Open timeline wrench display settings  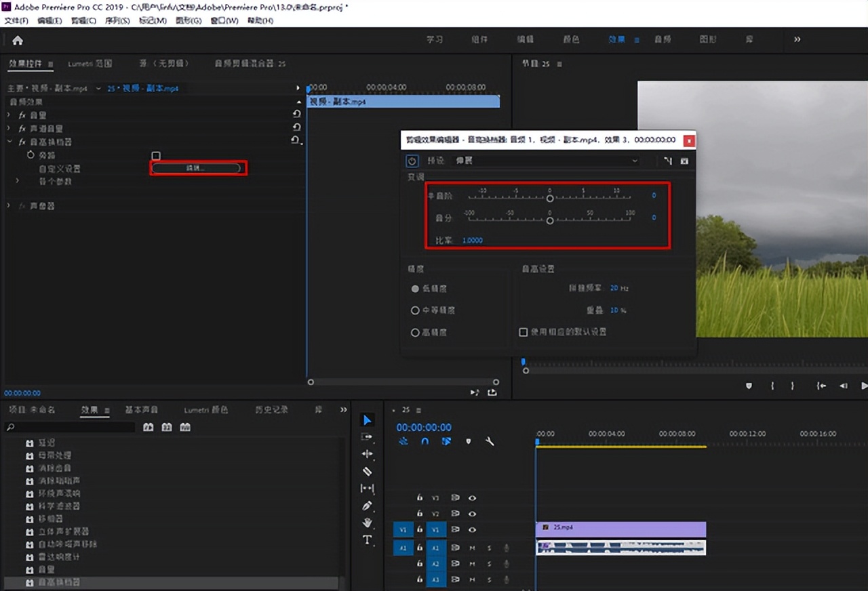pyautogui.click(x=490, y=441)
